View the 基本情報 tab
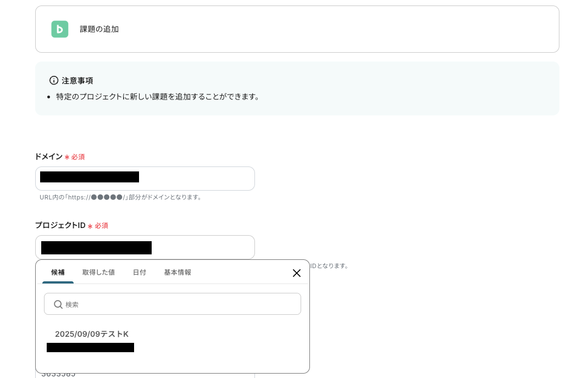 point(177,272)
